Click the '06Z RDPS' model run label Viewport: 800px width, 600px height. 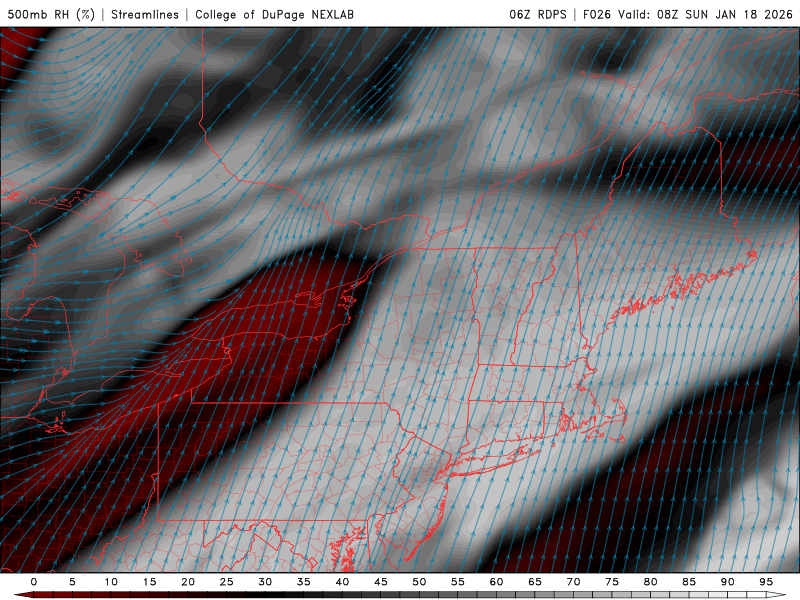point(538,14)
